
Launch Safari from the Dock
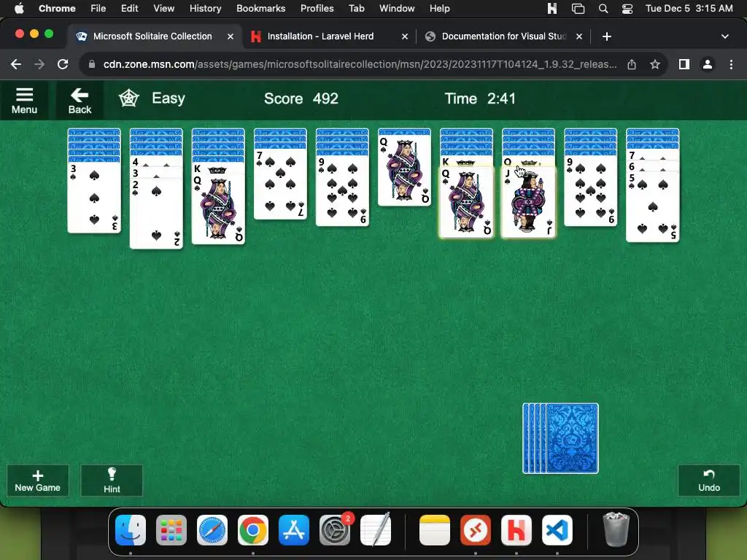[212, 530]
